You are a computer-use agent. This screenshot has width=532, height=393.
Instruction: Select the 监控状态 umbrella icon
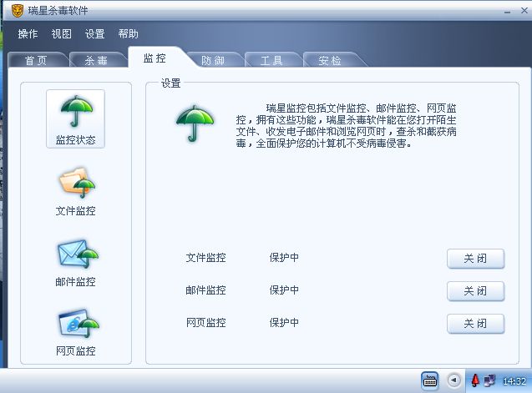click(76, 111)
